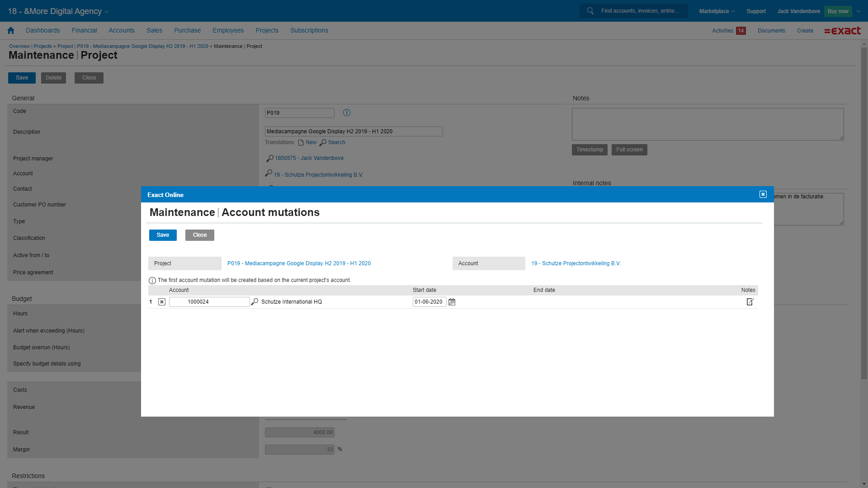Image resolution: width=868 pixels, height=488 pixels.
Task: Click the project Code field P019
Action: 299,113
